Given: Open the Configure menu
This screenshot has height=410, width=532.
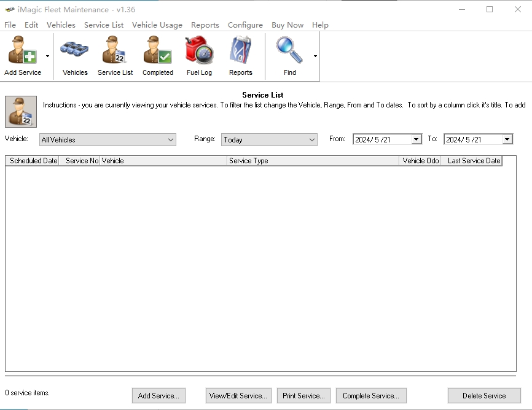Looking at the screenshot, I should [245, 25].
